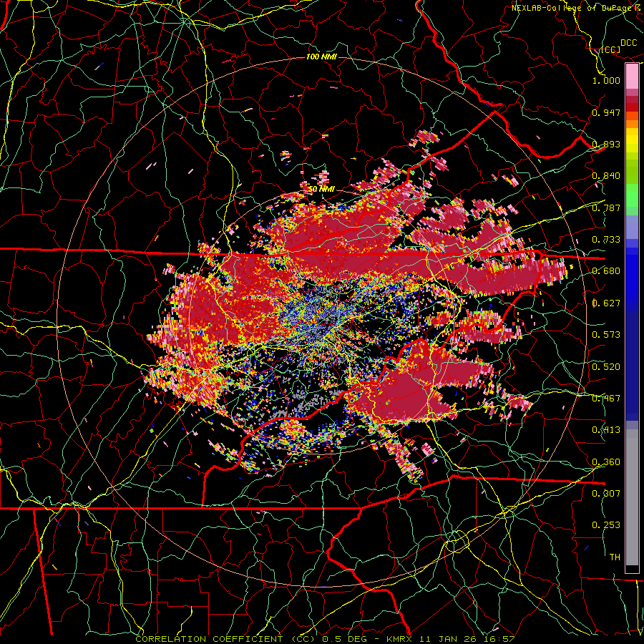Pick the gray color bar segment
Image resolution: width=644 pixels, height=644 pixels.
pyautogui.click(x=632, y=497)
